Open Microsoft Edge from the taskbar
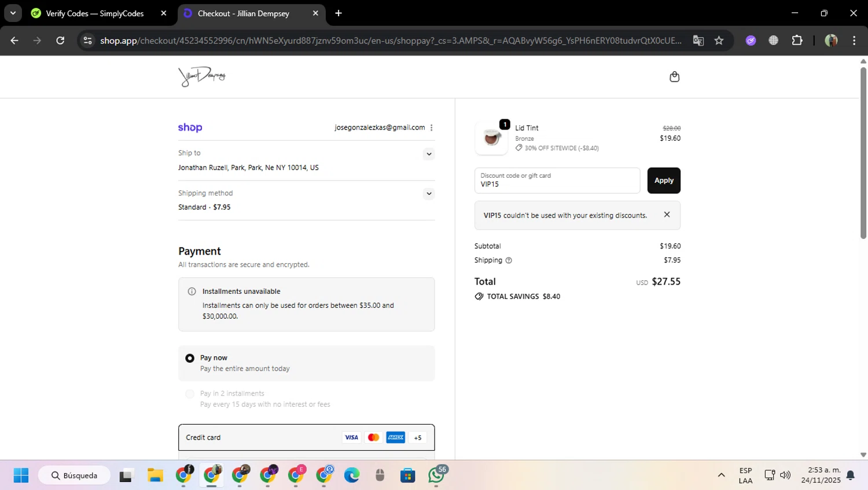 pyautogui.click(x=352, y=476)
